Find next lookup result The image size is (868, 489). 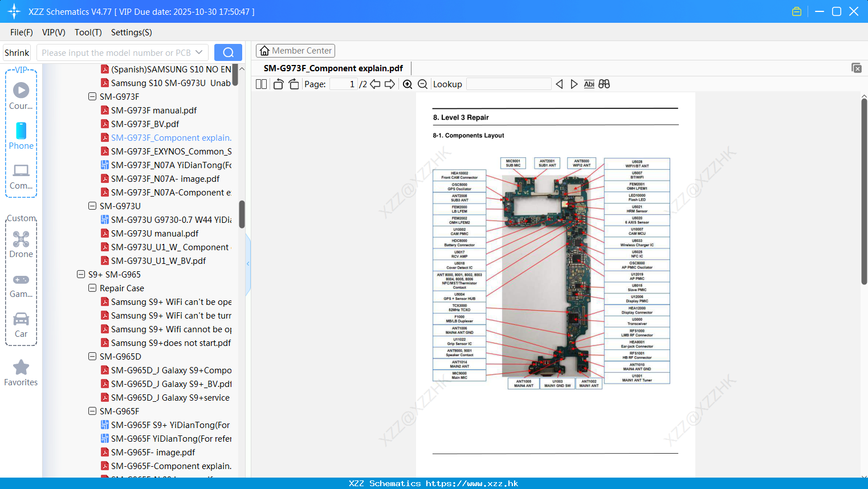pos(574,84)
